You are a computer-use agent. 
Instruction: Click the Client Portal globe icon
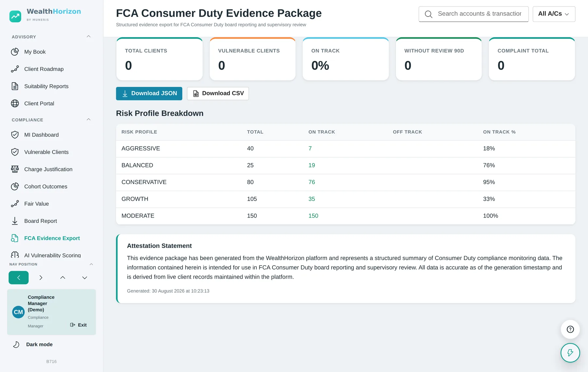tap(15, 103)
